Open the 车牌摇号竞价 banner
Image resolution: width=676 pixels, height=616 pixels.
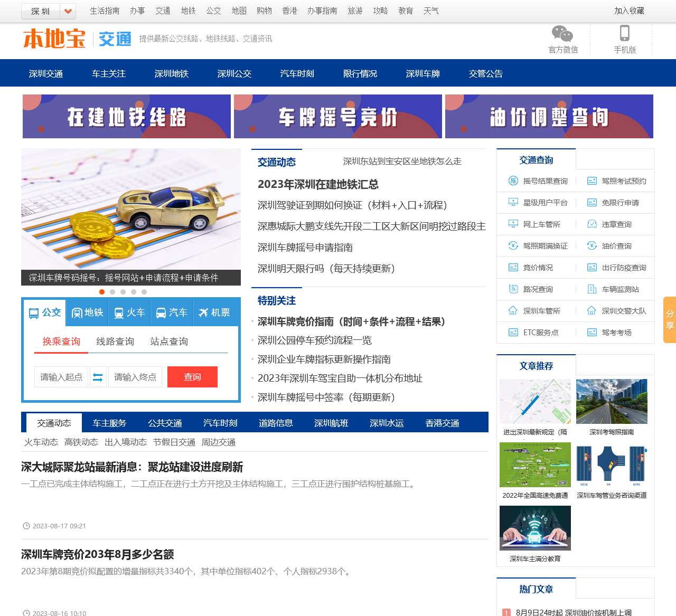coord(338,117)
